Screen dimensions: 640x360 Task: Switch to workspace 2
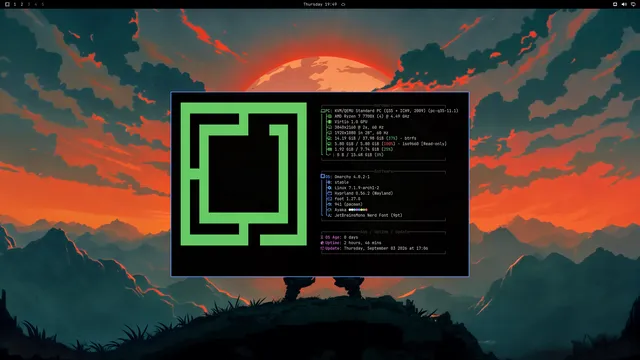22,4
